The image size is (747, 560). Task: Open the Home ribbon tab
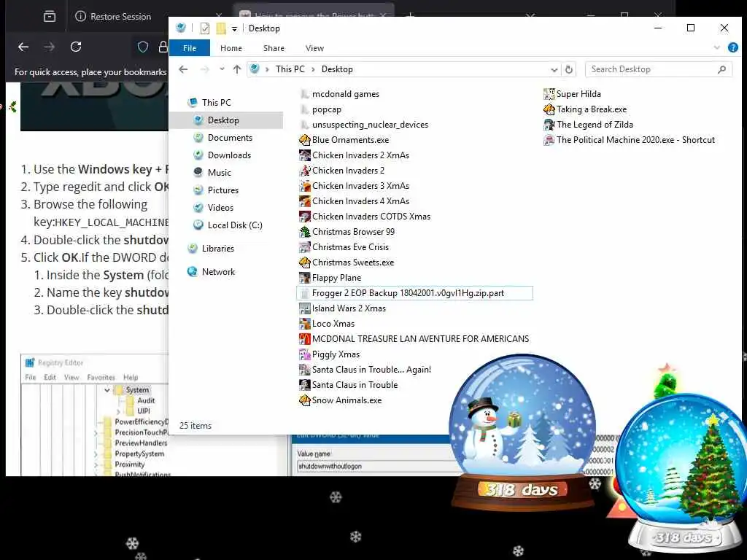[231, 48]
